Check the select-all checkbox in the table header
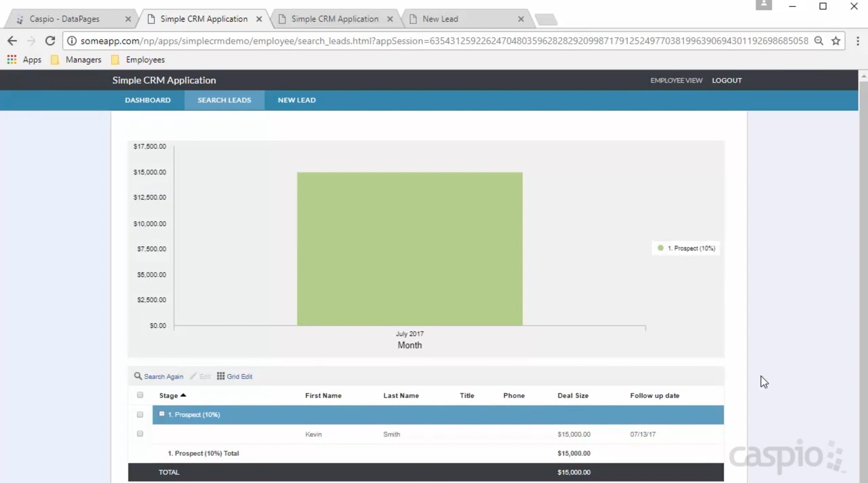The image size is (868, 483). click(140, 395)
